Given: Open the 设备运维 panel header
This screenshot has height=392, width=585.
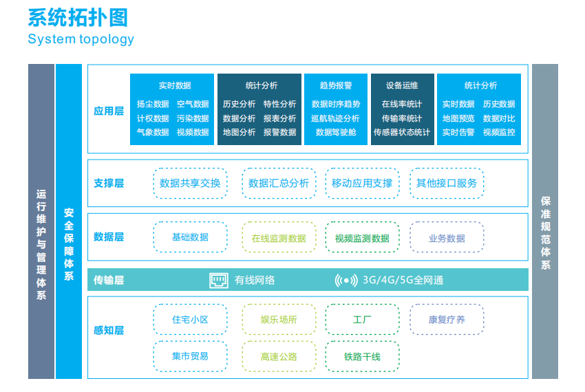Looking at the screenshot, I should tap(402, 86).
